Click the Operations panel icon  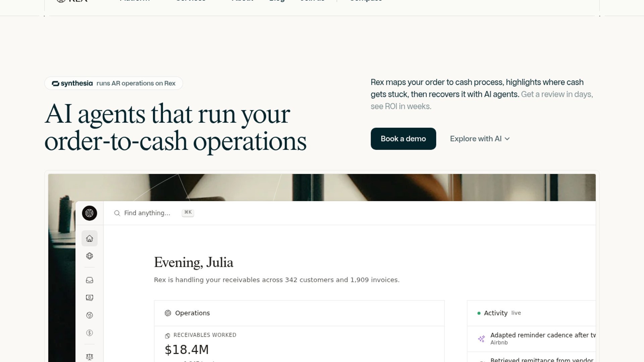coord(168,313)
